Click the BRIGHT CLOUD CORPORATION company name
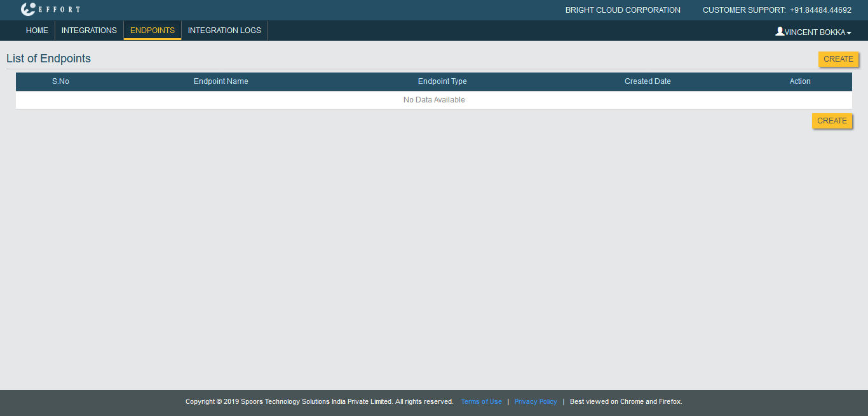868x416 pixels. tap(623, 10)
